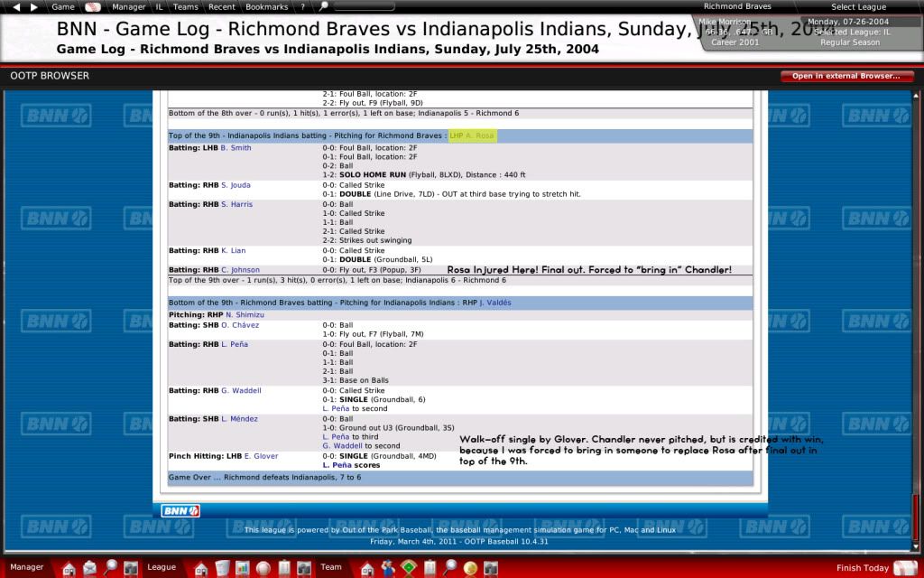924x578 pixels.
Task: Open player link B. Smith
Action: tap(236, 147)
